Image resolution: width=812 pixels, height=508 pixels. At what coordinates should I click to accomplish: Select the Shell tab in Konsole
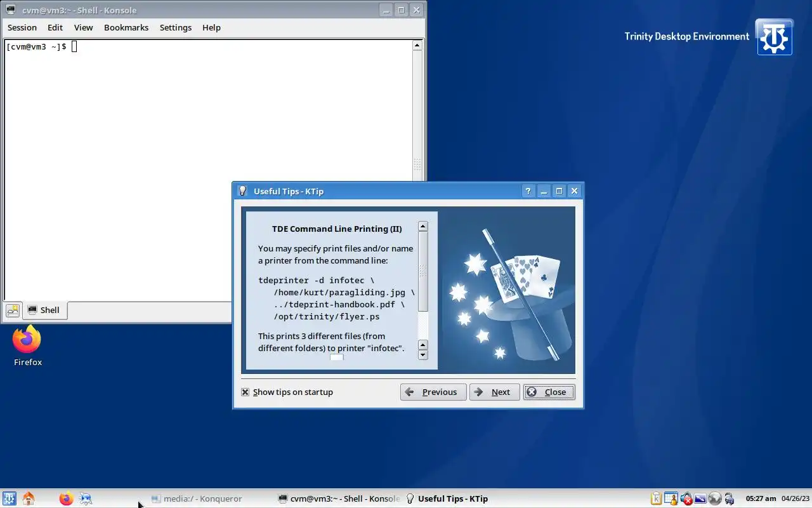[44, 310]
